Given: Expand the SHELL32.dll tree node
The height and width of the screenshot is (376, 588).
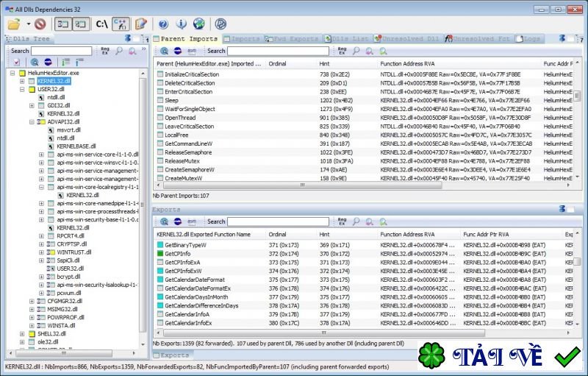Looking at the screenshot, I should (x=22, y=333).
